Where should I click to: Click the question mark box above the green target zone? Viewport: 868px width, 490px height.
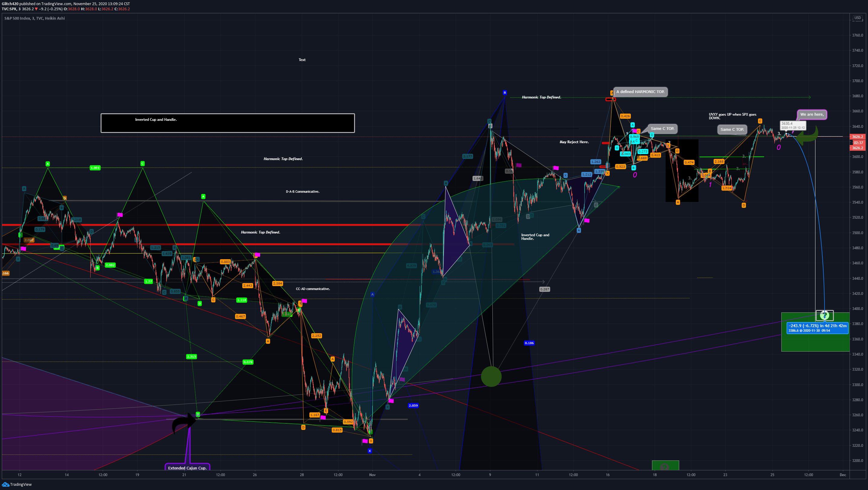pos(824,315)
